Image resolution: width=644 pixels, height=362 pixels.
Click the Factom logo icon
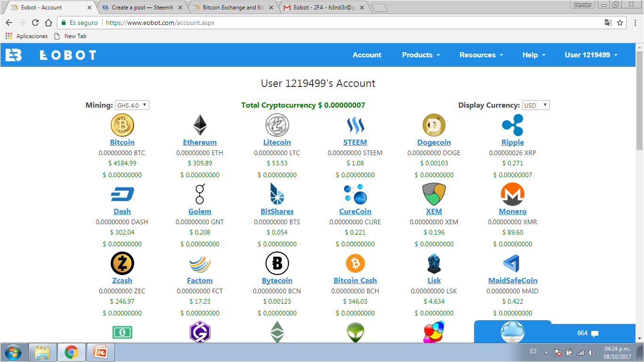pyautogui.click(x=200, y=264)
